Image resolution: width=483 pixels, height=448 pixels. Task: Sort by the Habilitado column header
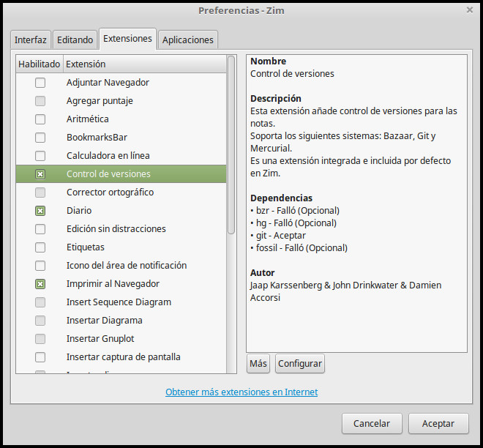click(x=40, y=64)
